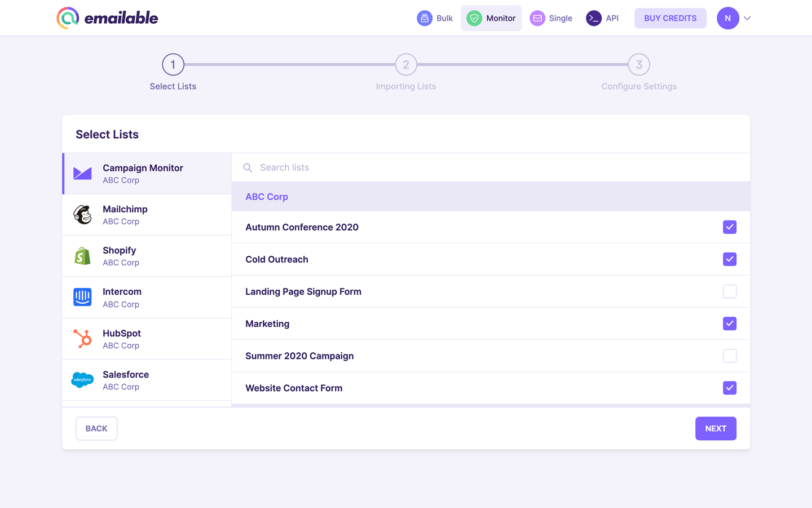Click the search magnifier icon

(x=248, y=168)
